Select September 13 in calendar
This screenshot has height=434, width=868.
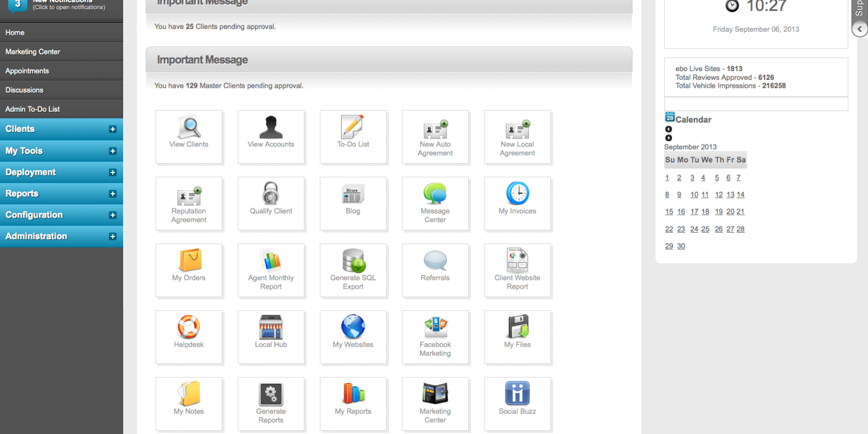coord(730,195)
